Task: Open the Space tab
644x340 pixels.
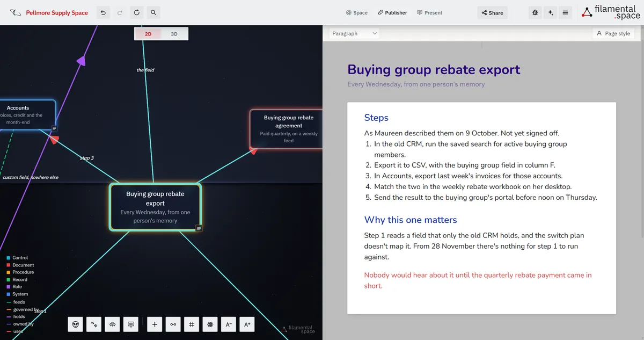Action: (x=357, y=12)
